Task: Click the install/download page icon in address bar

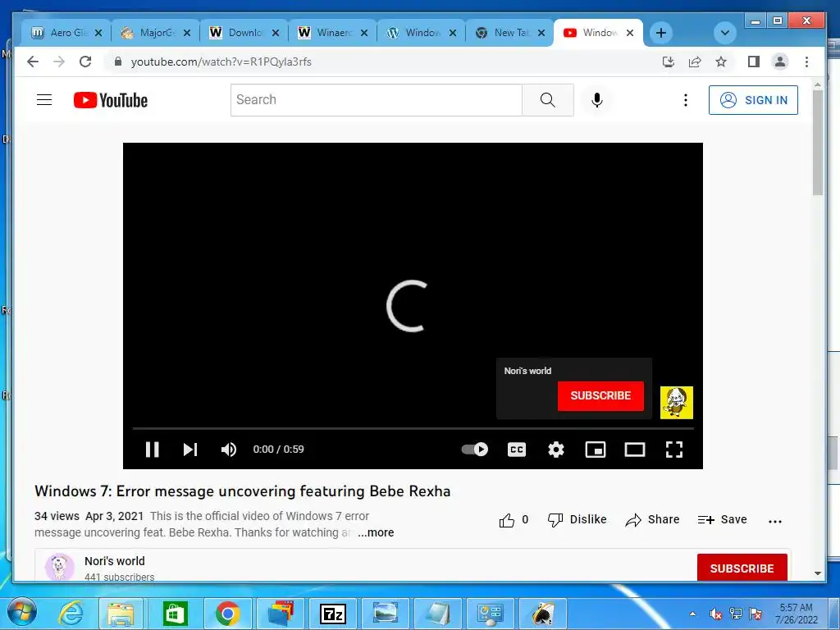Action: click(x=668, y=62)
